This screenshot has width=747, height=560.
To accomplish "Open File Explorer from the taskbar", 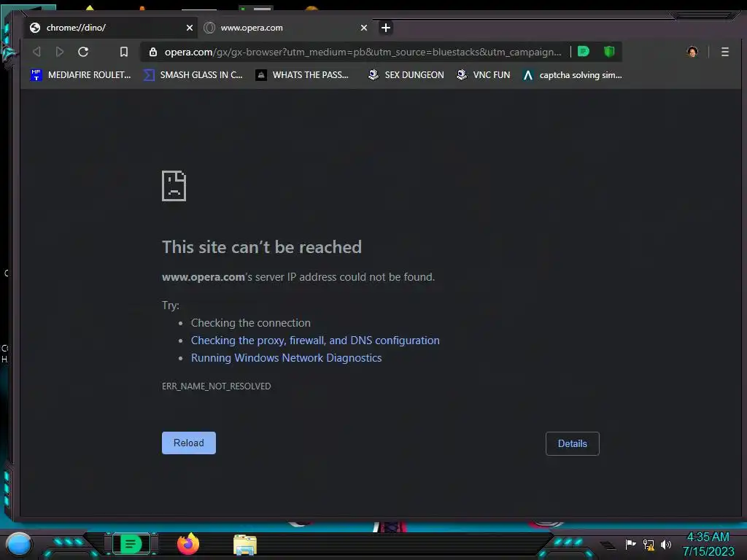I will (x=245, y=545).
